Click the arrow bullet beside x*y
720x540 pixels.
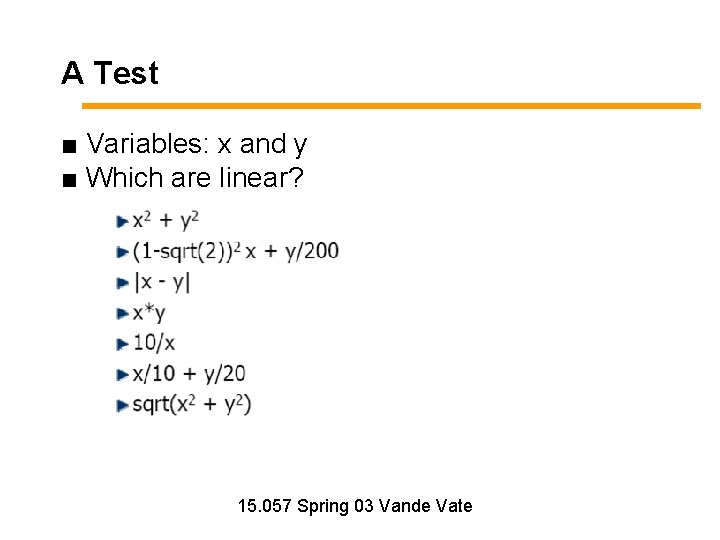click(x=122, y=314)
